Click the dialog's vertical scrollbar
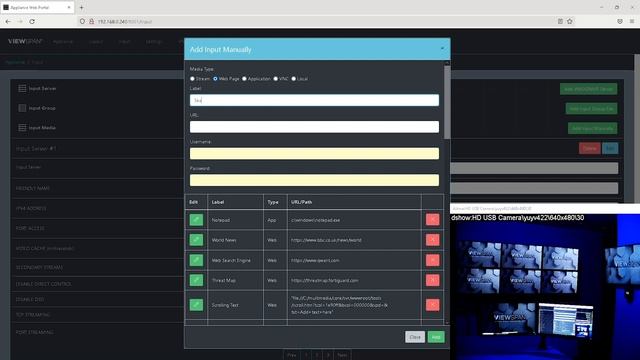640x360 pixels. point(447,102)
